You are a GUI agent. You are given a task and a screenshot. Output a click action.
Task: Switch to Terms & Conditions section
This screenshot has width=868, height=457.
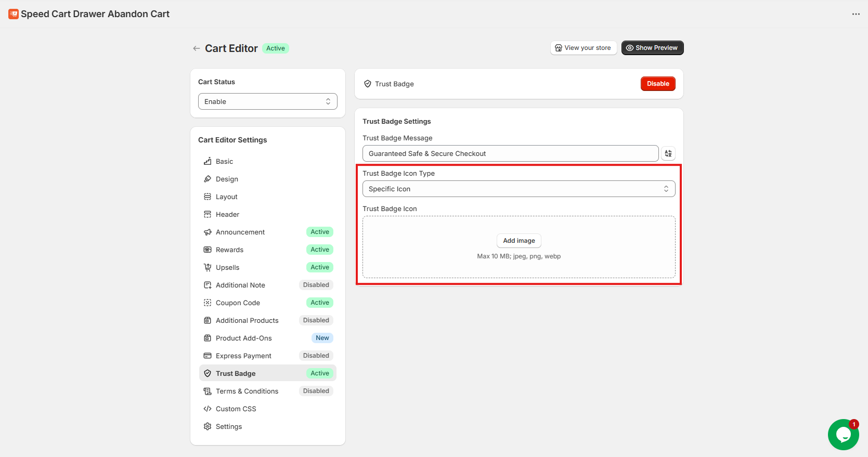tap(247, 391)
